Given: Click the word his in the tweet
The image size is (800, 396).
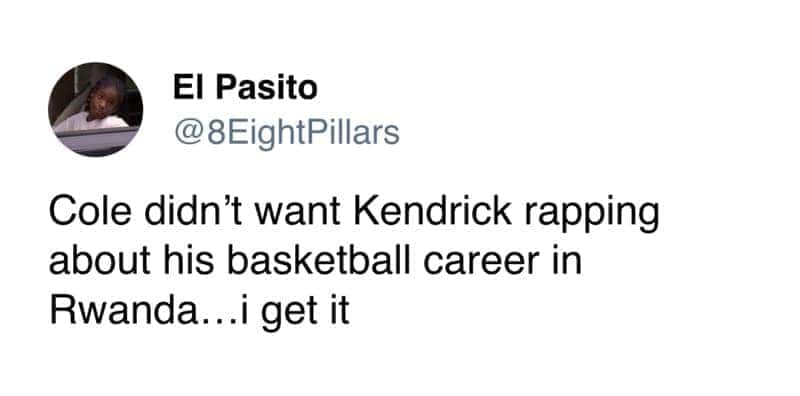Looking at the screenshot, I should point(189,261).
